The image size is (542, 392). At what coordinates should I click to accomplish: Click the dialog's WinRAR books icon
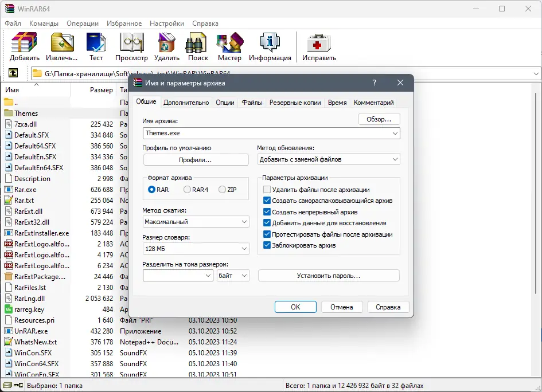(x=138, y=83)
